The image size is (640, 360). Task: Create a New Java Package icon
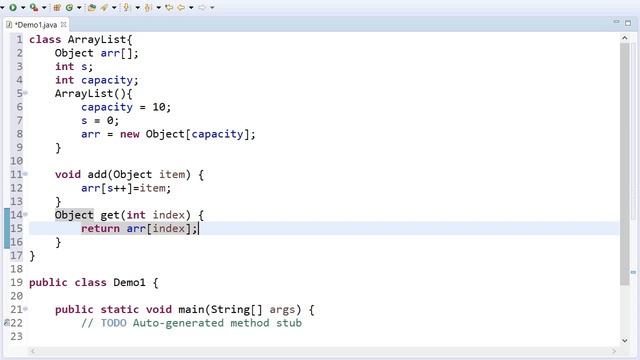[57, 7]
